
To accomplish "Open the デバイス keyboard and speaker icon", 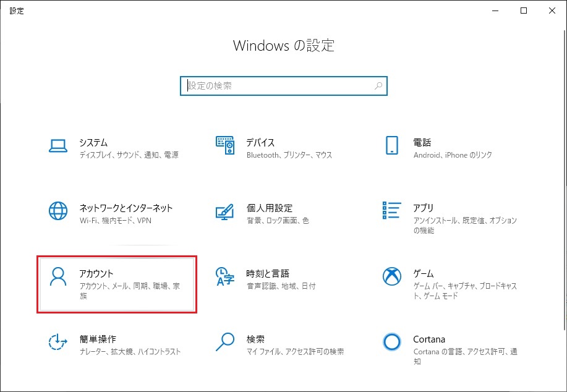I will coord(225,145).
